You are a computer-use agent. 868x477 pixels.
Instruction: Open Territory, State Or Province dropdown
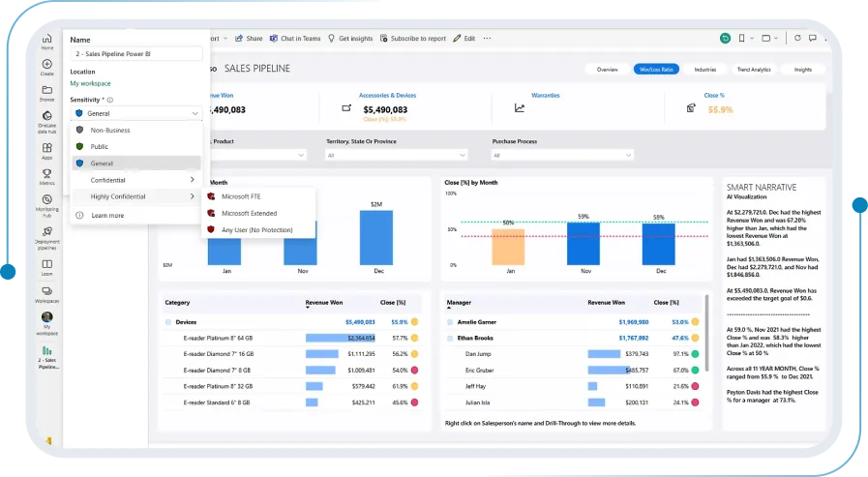[x=397, y=156]
